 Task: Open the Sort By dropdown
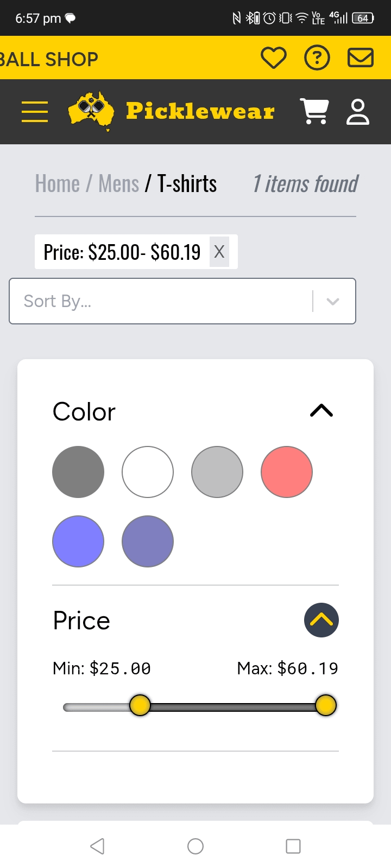pyautogui.click(x=182, y=301)
